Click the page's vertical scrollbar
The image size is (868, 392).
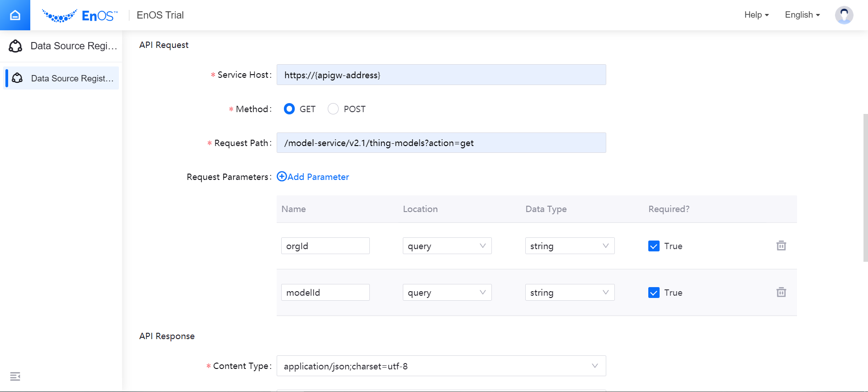pos(865,188)
